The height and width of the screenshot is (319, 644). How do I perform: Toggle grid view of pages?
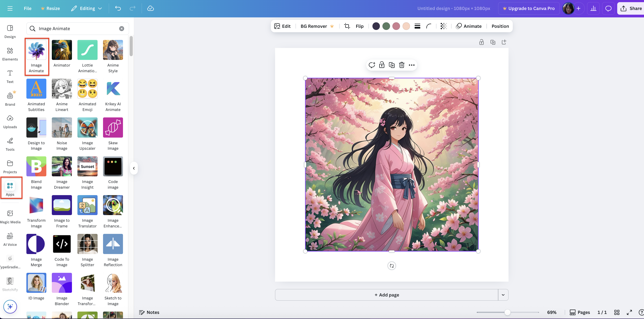616,312
